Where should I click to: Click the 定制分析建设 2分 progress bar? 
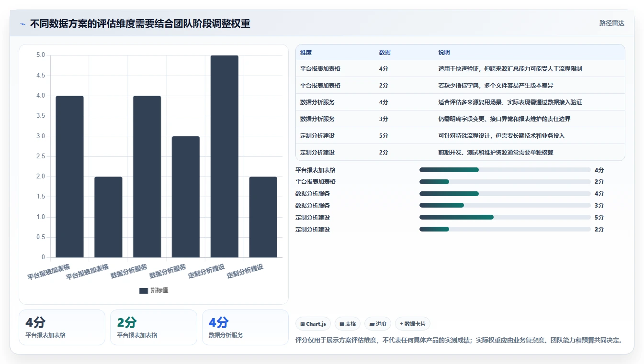click(505, 229)
